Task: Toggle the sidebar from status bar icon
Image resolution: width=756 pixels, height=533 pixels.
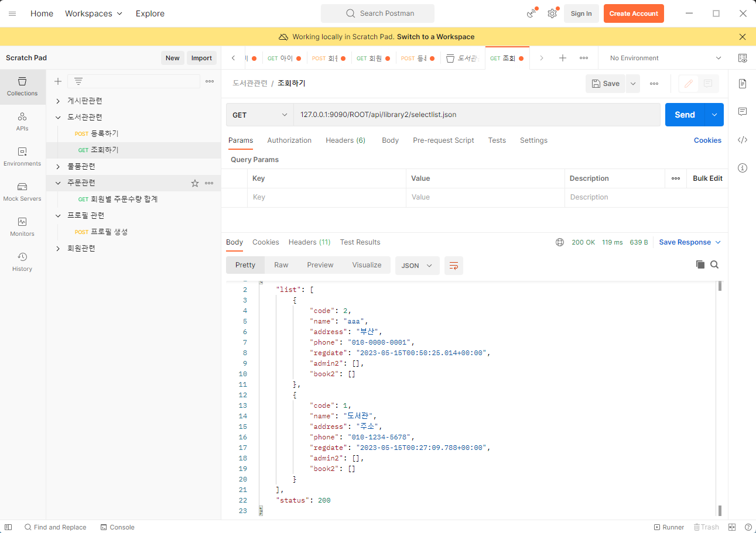Action: [8, 527]
